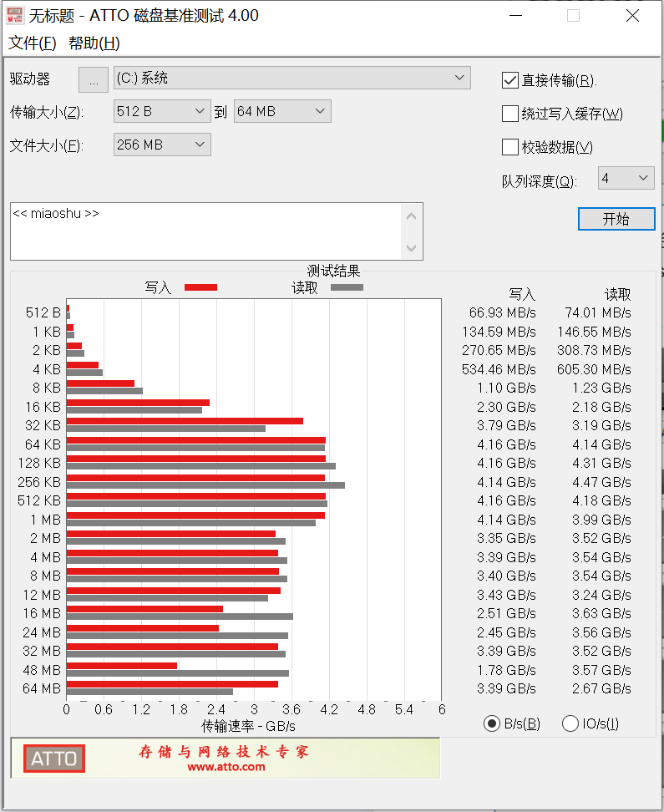Viewport: 664px width, 812px height.
Task: Click the red 写入 legend swatch
Action: pos(201,287)
